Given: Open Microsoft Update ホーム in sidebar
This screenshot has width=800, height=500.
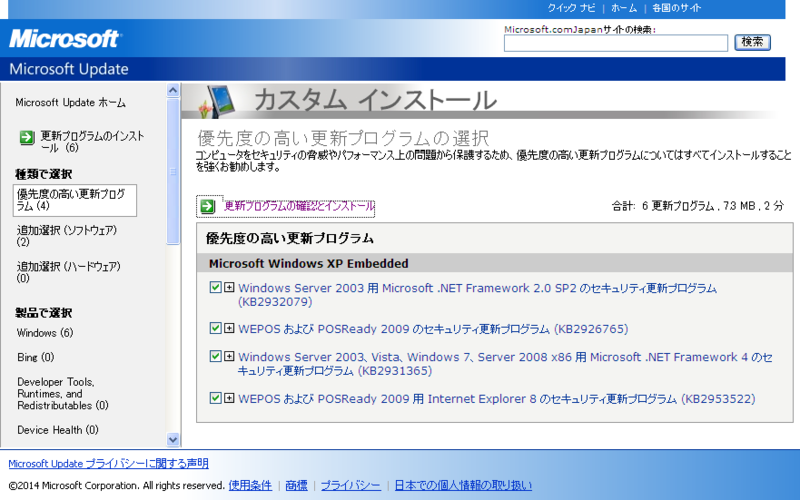Looking at the screenshot, I should 70,103.
